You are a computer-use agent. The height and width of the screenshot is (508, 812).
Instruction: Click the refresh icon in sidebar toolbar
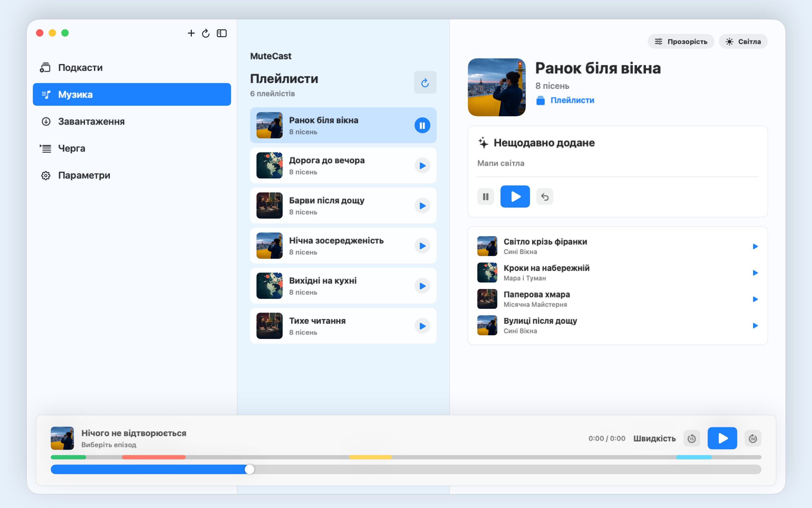206,33
